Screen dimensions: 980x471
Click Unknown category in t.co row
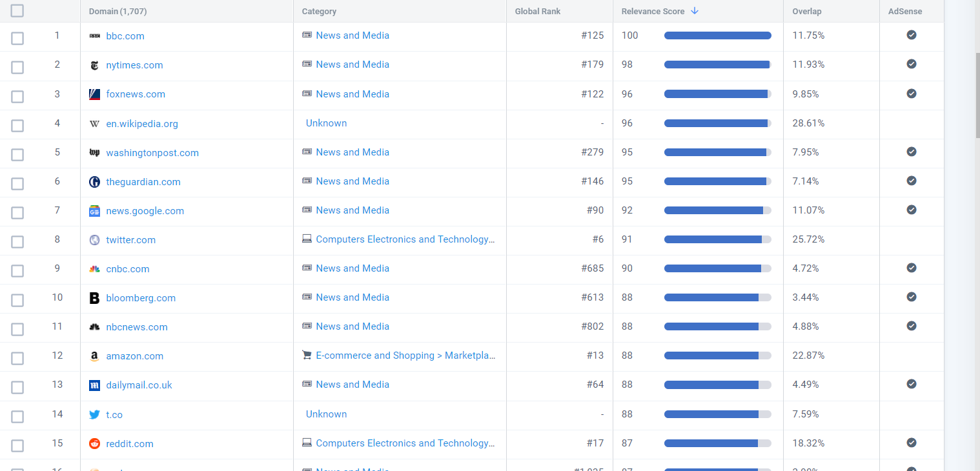326,414
